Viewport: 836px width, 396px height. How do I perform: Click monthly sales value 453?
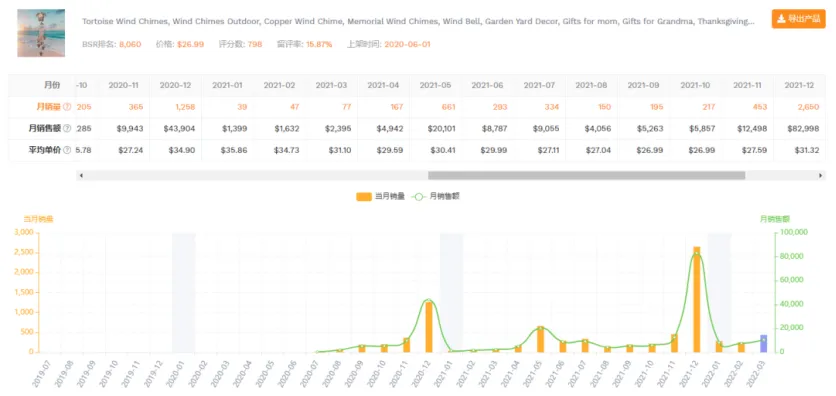point(759,107)
